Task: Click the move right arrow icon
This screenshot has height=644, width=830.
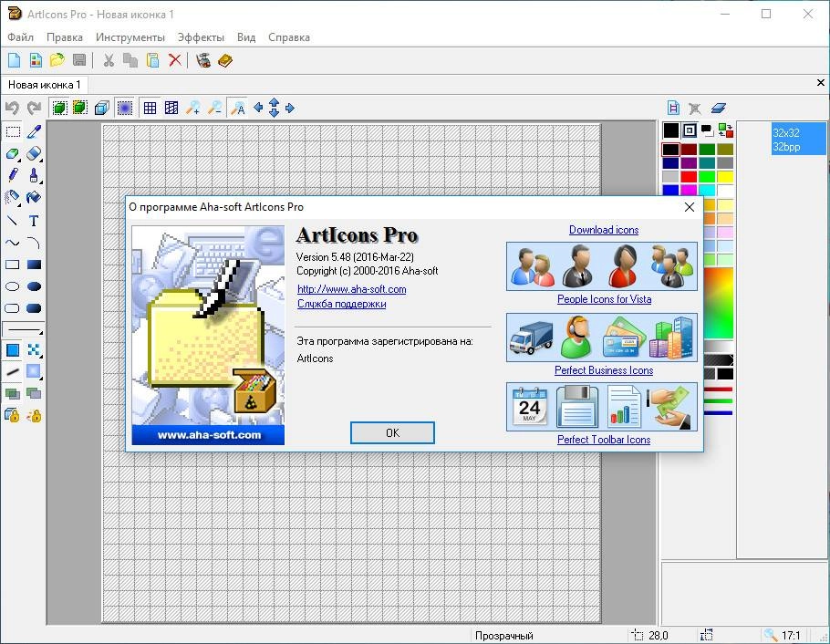Action: pos(290,108)
